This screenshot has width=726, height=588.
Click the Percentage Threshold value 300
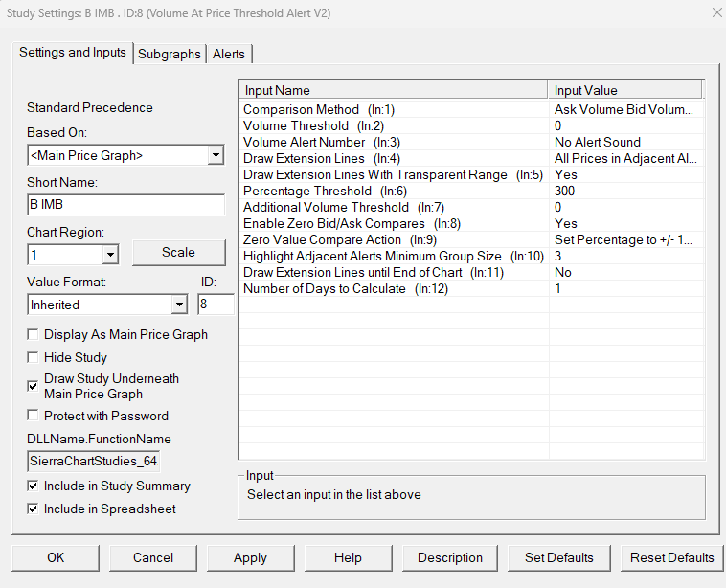pos(564,191)
